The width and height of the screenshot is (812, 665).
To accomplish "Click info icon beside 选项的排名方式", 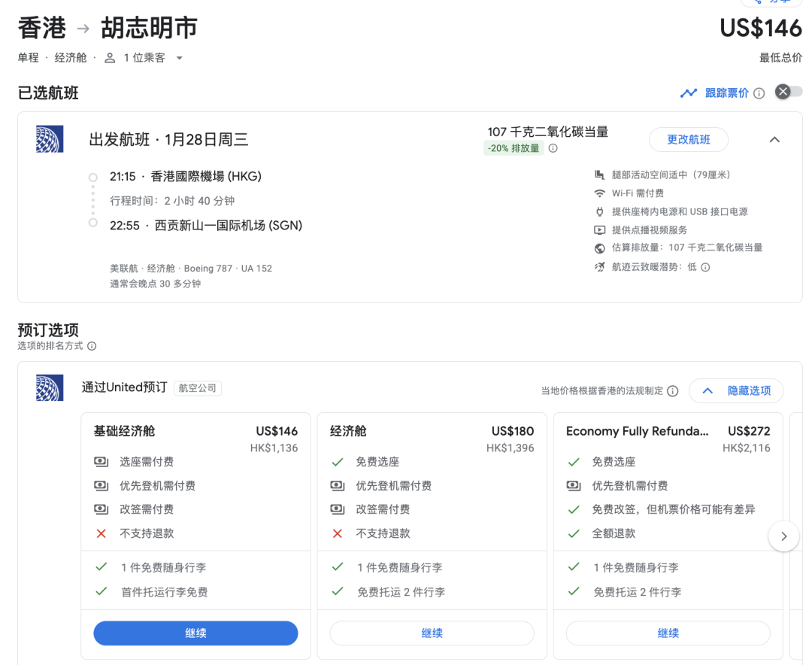I will click(92, 346).
